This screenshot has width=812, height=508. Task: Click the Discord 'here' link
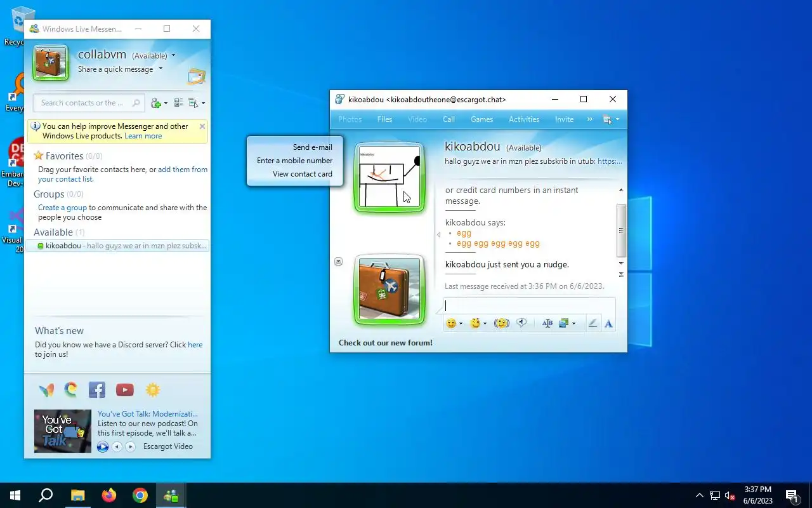pyautogui.click(x=195, y=345)
